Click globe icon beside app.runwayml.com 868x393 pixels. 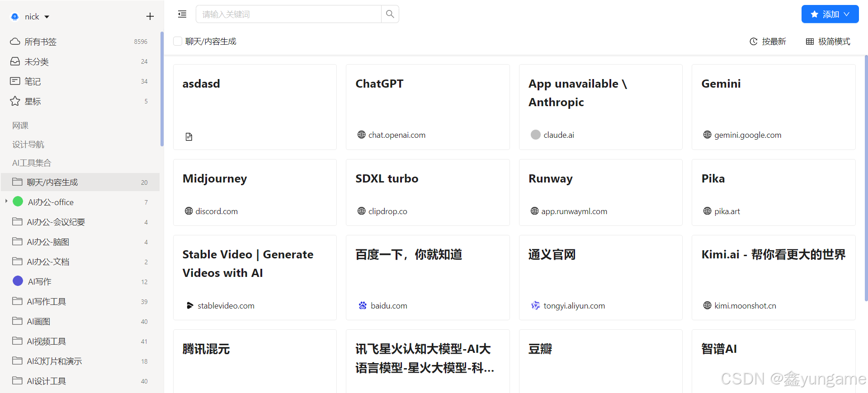pyautogui.click(x=534, y=211)
